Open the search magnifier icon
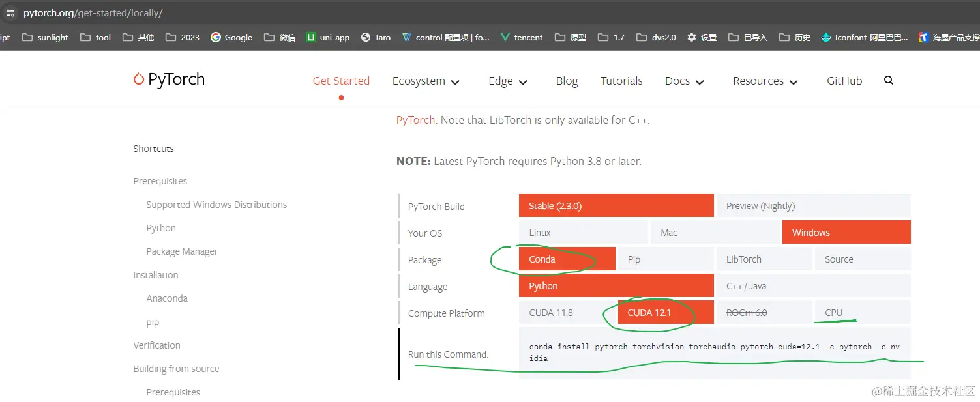The image size is (980, 402). [889, 80]
